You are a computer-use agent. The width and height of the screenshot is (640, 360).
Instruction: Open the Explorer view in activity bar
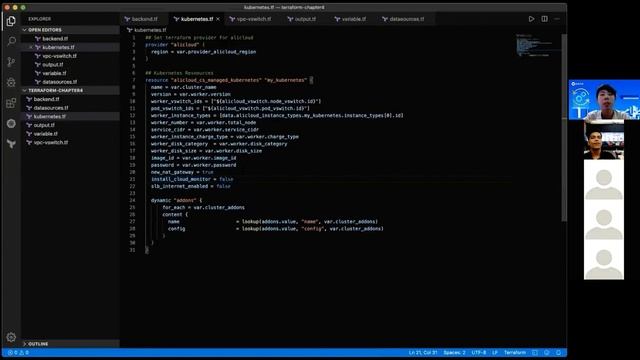click(11, 21)
